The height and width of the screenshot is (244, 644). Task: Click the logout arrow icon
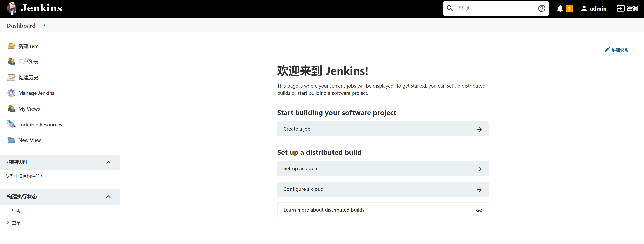[621, 9]
